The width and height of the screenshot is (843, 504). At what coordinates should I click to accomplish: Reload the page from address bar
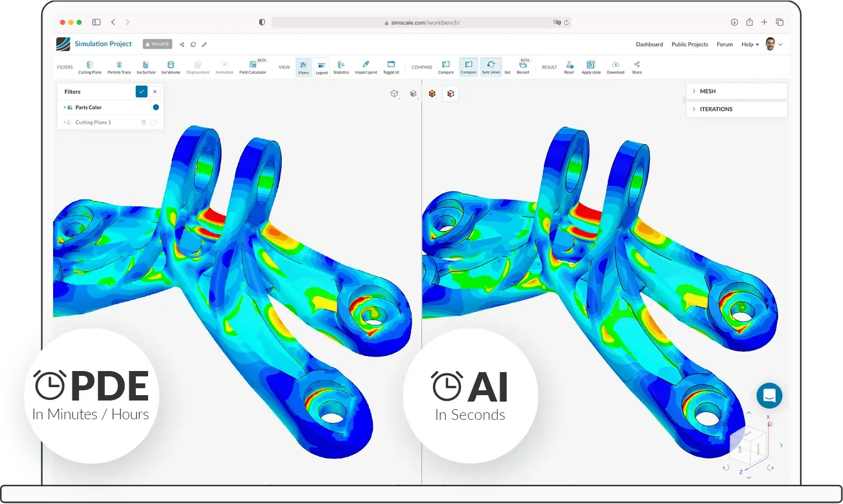pos(566,23)
